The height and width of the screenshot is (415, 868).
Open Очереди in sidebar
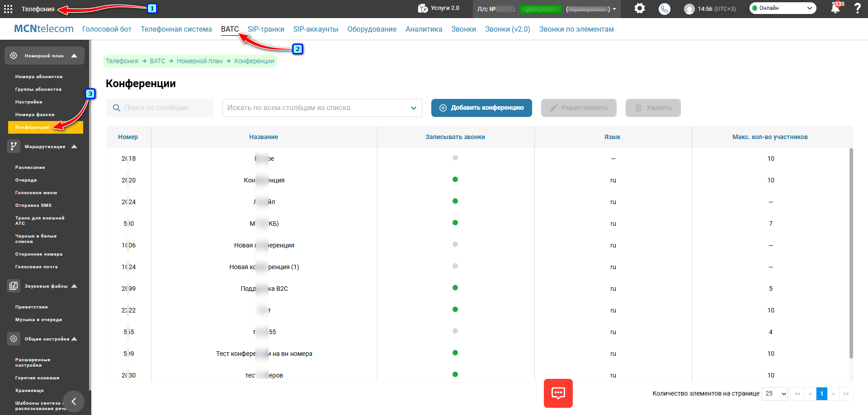tap(26, 180)
